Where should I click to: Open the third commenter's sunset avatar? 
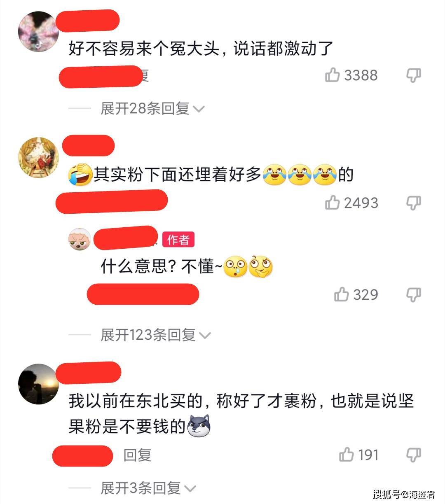[39, 384]
